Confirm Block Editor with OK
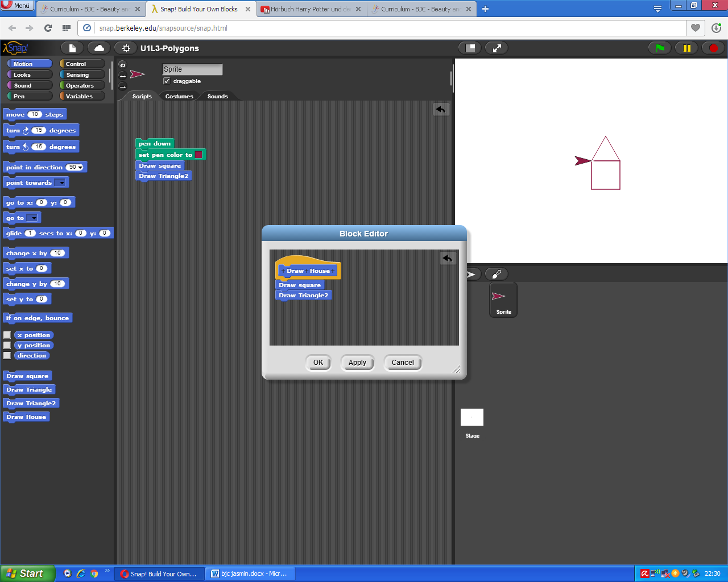 point(318,363)
